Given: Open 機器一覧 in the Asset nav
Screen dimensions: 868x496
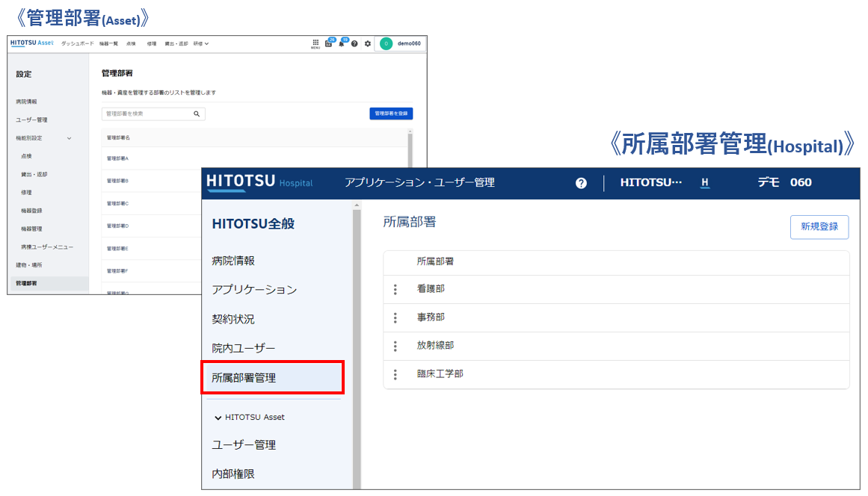Looking at the screenshot, I should pos(108,43).
